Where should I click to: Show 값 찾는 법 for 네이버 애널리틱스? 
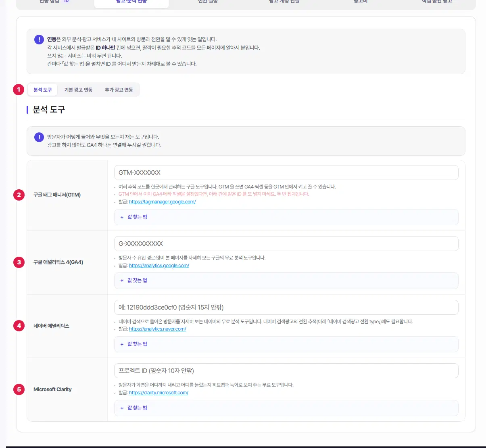click(286, 344)
